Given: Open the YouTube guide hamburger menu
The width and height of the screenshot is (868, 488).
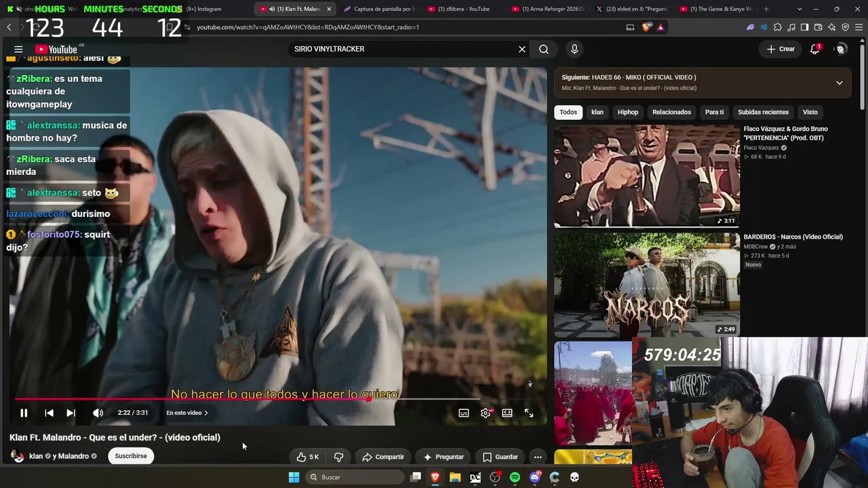Looking at the screenshot, I should 18,49.
